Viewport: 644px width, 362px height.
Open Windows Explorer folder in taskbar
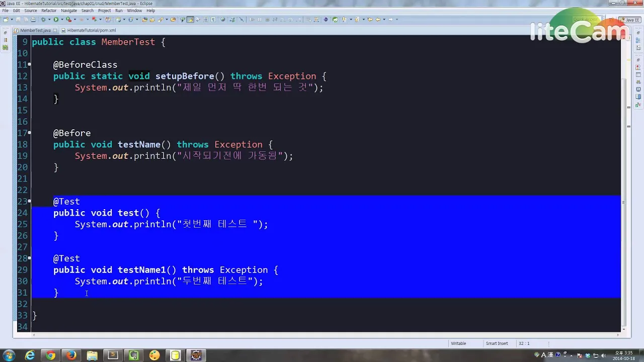click(92, 355)
